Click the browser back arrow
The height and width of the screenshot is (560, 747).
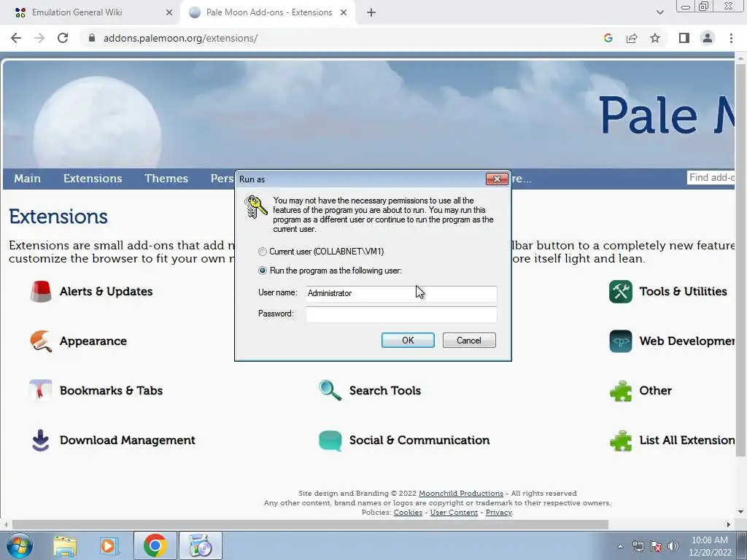(x=16, y=38)
